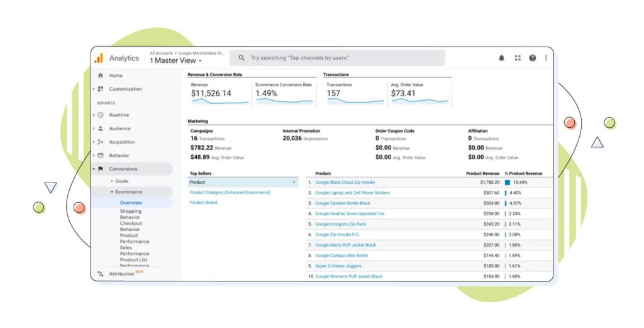Click the Revenue $11,526.14 metric card

(x=219, y=94)
